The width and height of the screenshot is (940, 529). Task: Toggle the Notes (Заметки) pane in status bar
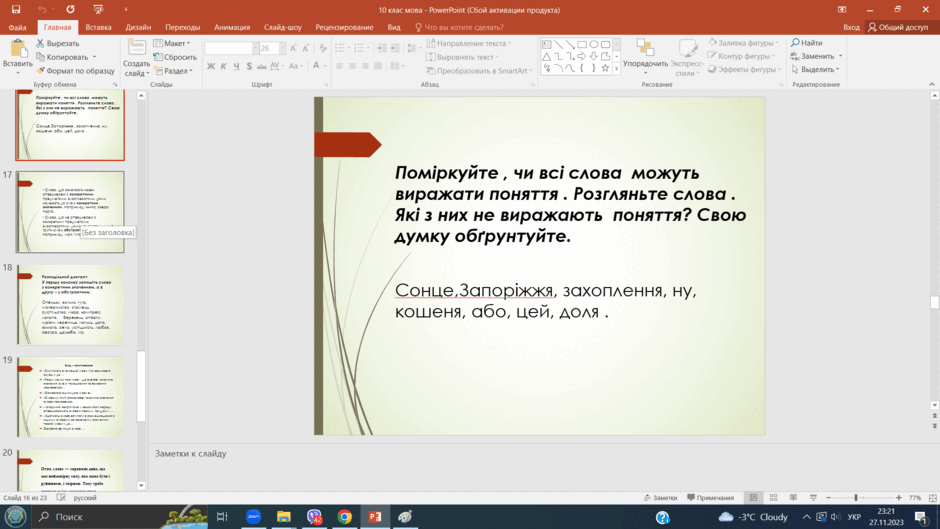coord(661,498)
